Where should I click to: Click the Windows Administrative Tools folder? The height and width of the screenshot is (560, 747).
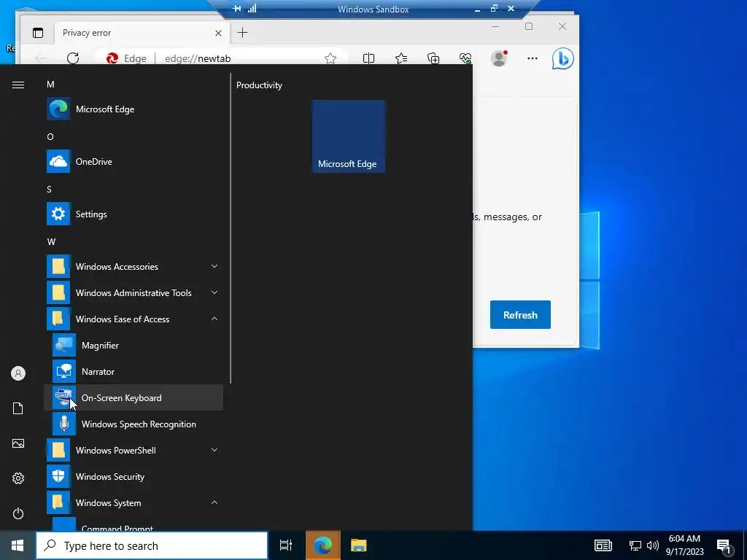pyautogui.click(x=134, y=293)
